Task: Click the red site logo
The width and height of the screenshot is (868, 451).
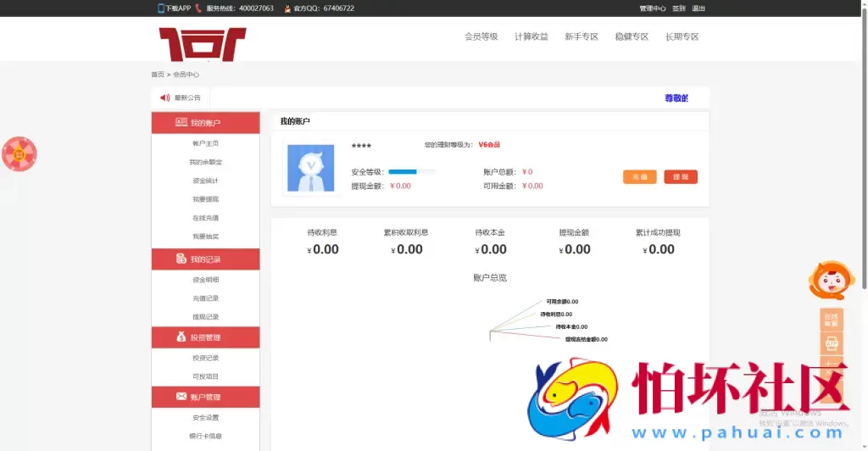Action: [203, 44]
